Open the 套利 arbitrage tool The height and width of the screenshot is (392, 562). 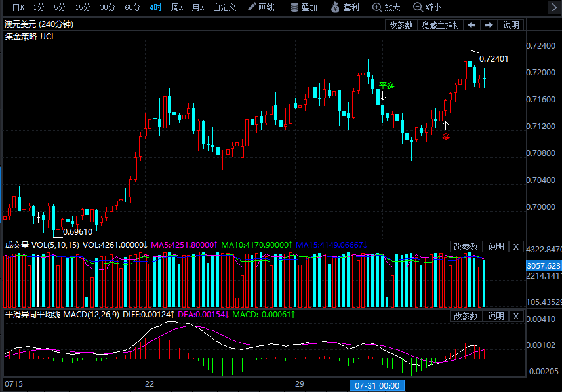(345, 7)
